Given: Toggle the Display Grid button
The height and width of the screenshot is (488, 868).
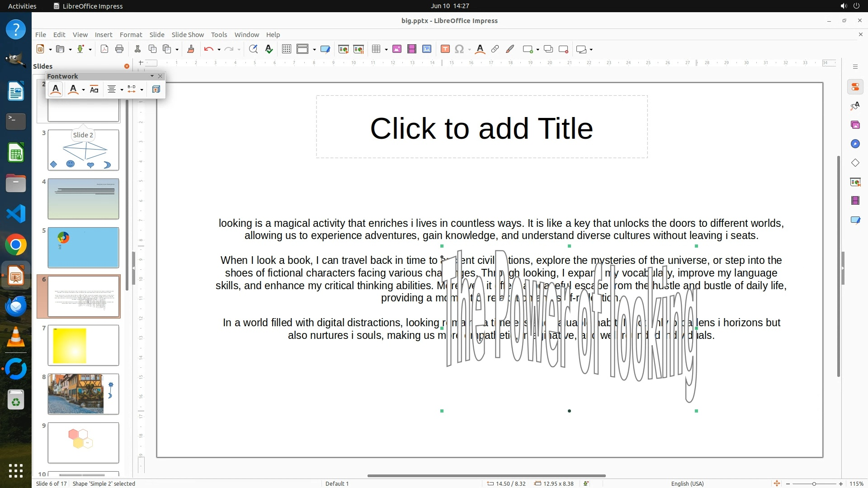Looking at the screenshot, I should [287, 49].
